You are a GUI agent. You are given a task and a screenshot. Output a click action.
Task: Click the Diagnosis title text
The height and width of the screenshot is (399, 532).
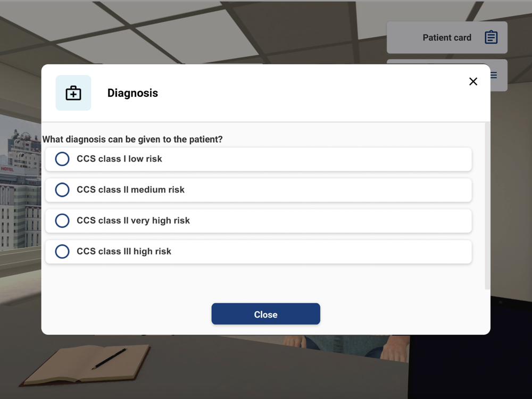(x=132, y=93)
